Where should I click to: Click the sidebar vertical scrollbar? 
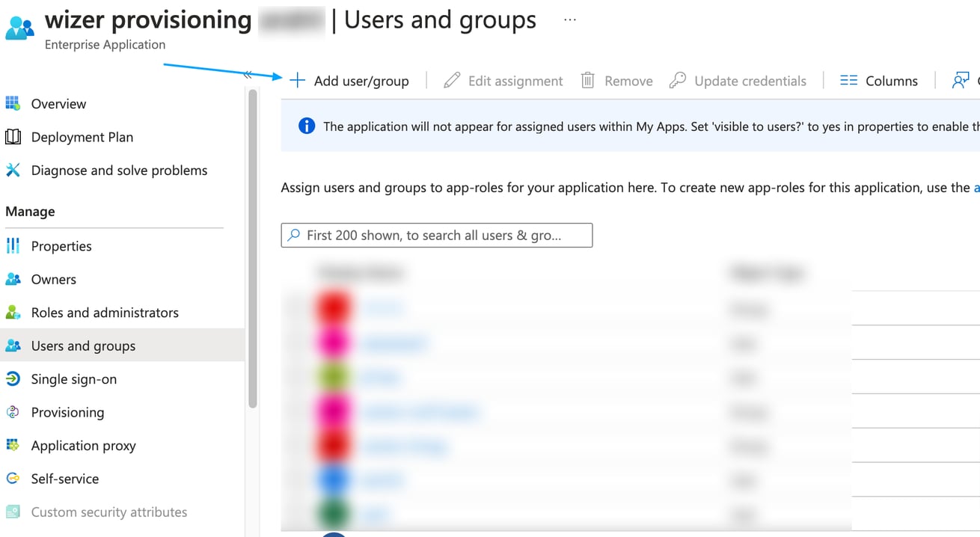[x=253, y=248]
